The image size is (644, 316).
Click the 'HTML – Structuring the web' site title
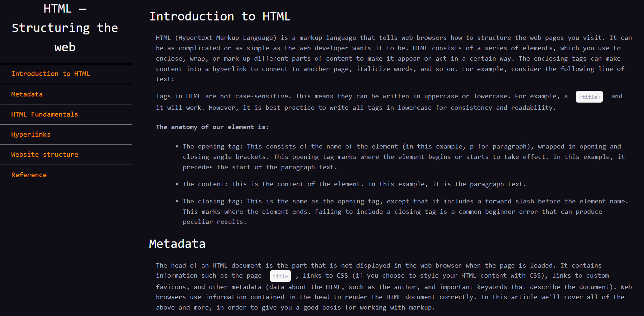tap(65, 28)
